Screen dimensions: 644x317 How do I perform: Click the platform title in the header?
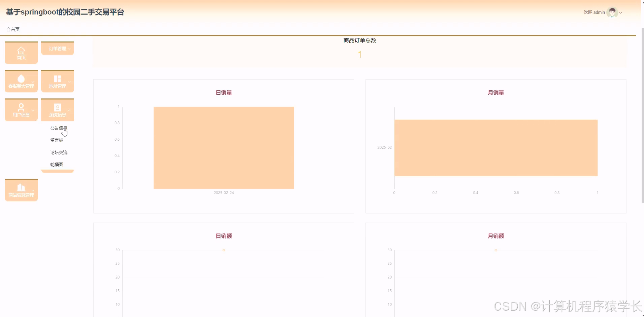tap(65, 12)
